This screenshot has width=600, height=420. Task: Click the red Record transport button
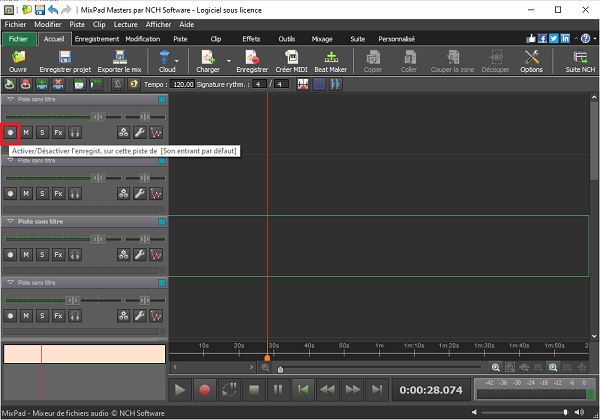click(x=205, y=390)
